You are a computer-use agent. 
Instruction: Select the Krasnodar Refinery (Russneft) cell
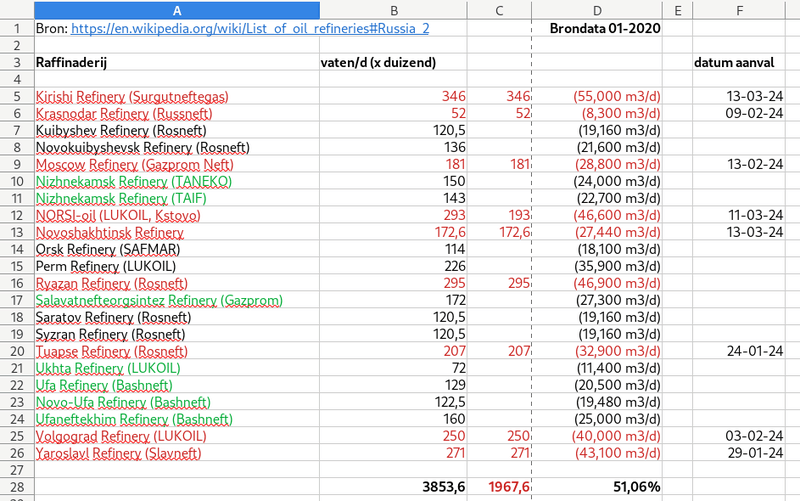point(177,113)
